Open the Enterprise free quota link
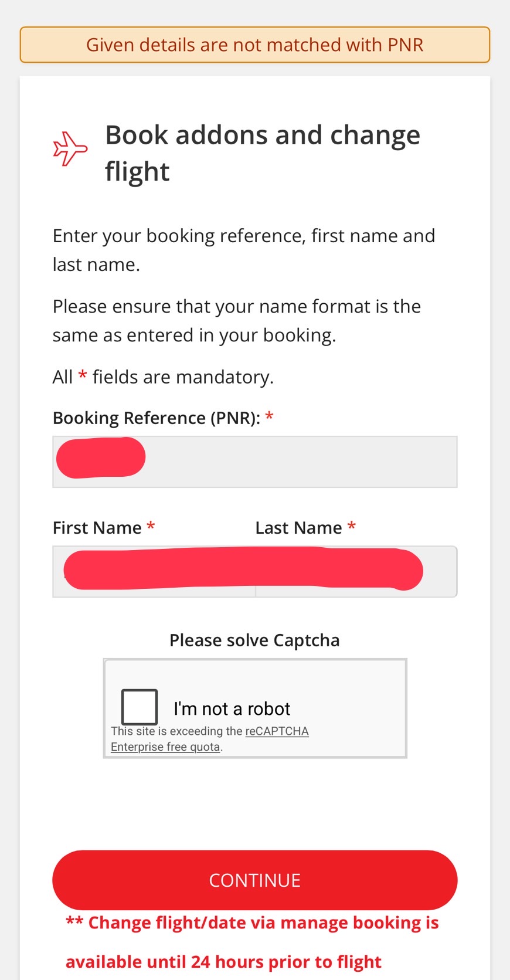Viewport: 510px width, 980px height. 165,747
